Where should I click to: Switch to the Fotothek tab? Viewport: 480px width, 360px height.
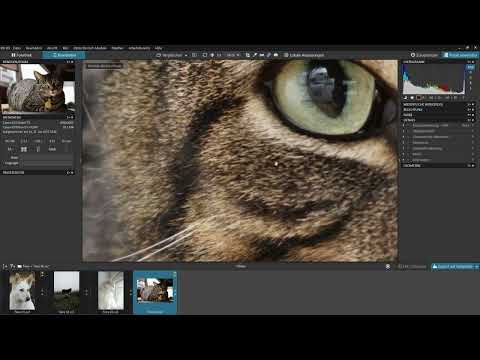click(x=21, y=55)
